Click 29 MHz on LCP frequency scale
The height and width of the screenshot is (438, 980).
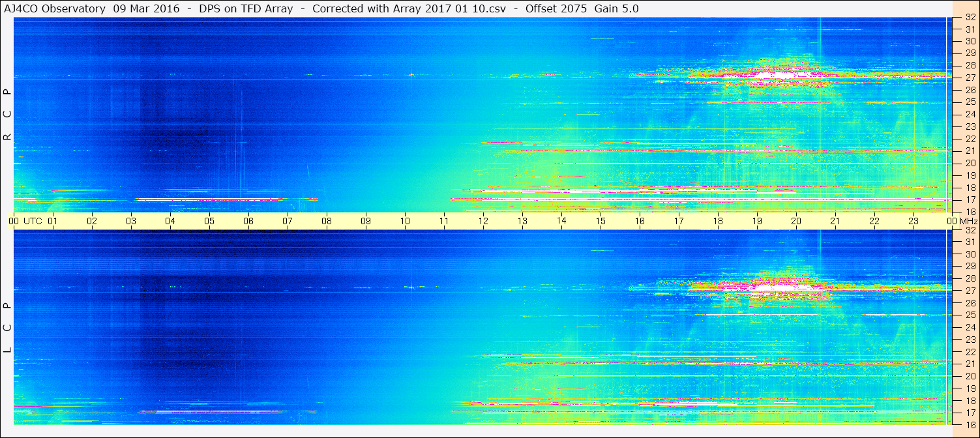coord(970,266)
